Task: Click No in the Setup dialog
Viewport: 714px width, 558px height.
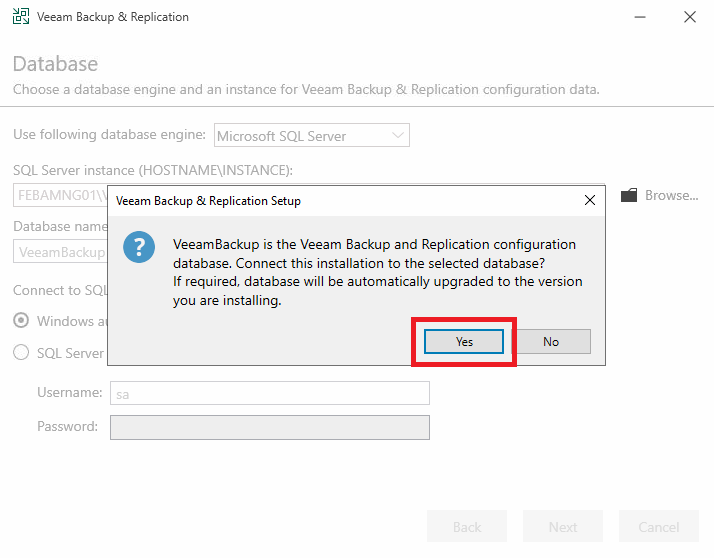Action: click(x=551, y=342)
